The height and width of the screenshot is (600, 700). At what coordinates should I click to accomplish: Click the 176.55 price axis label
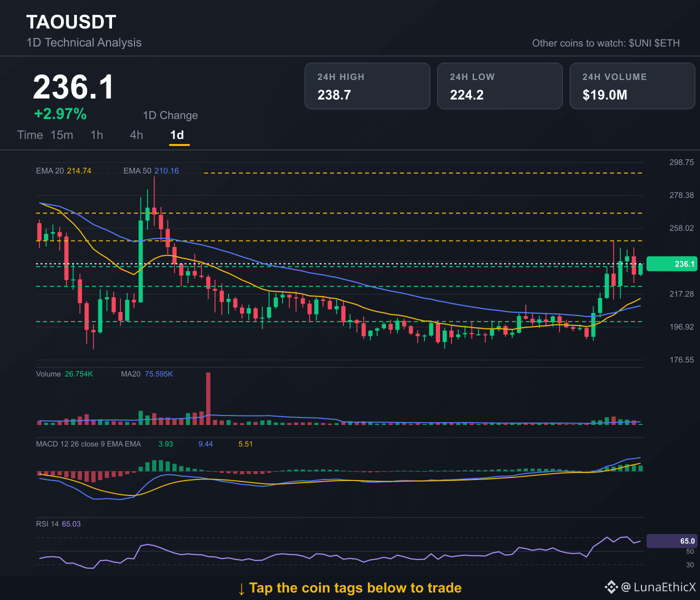tap(681, 360)
